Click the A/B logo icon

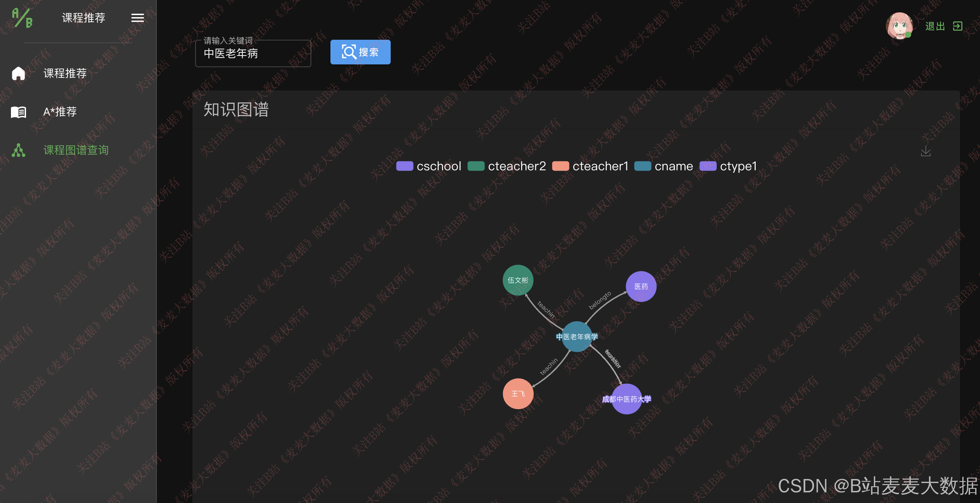(22, 18)
